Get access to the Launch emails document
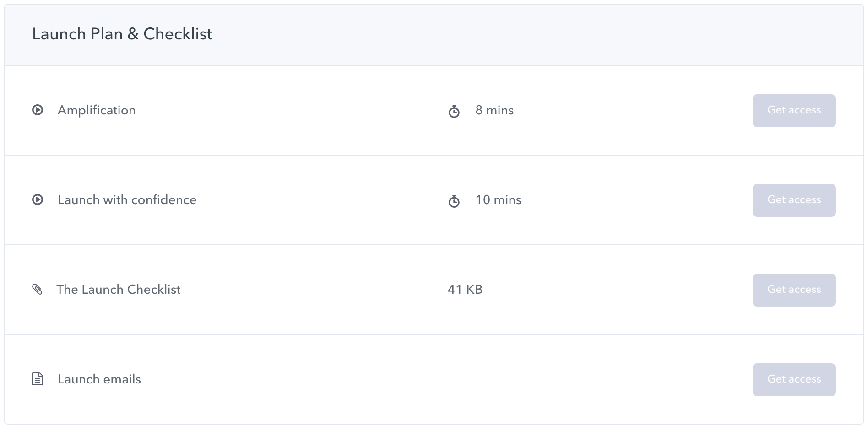This screenshot has height=431, width=868. (x=794, y=380)
